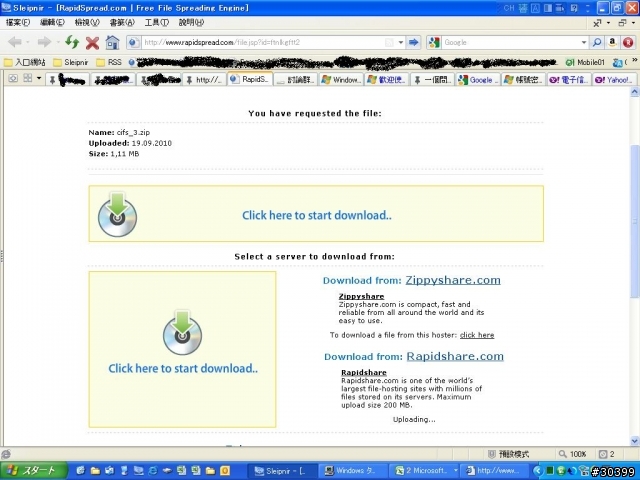Viewport: 640px width, 480px height.
Task: Click the Windows スタート button
Action: point(33,471)
